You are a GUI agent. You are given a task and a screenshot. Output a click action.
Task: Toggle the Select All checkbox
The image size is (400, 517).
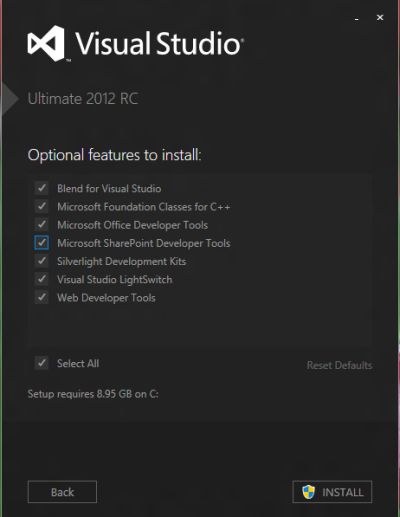click(42, 363)
